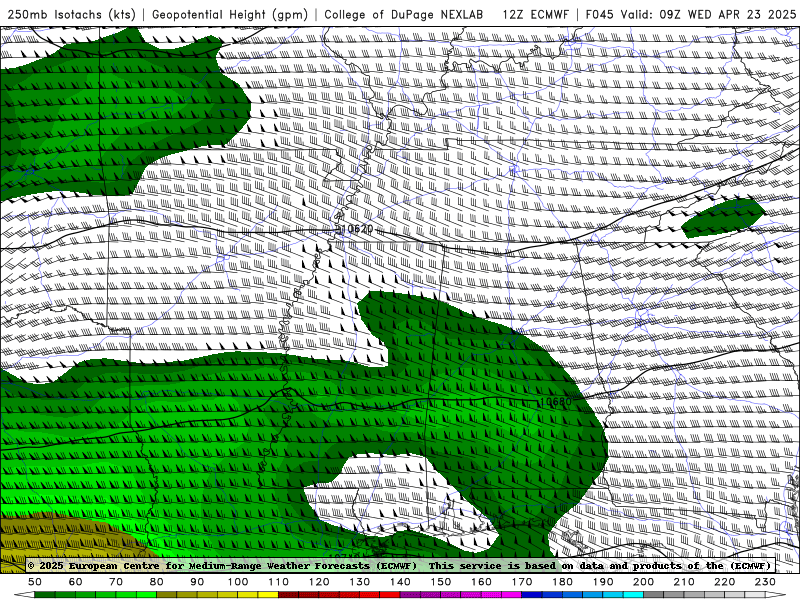Click the 10680 height contour label

pyautogui.click(x=556, y=402)
